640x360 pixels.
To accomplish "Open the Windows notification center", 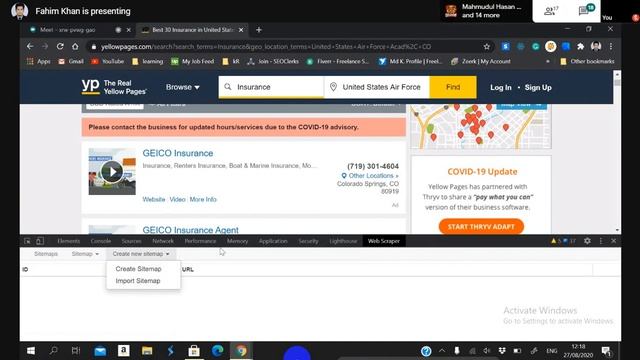I will pos(606,351).
